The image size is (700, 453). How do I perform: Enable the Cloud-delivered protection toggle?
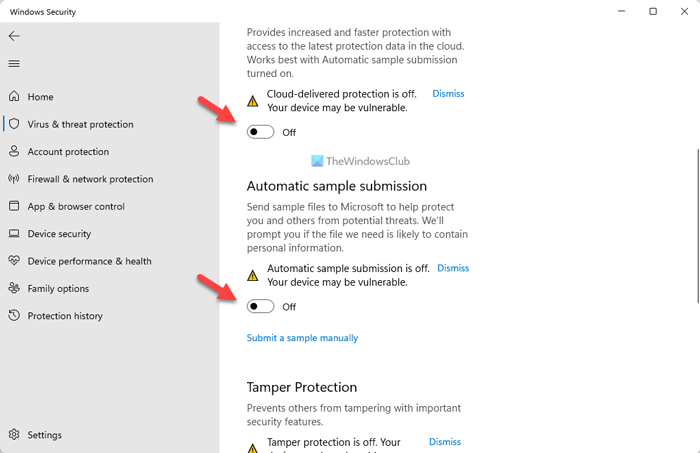click(260, 132)
